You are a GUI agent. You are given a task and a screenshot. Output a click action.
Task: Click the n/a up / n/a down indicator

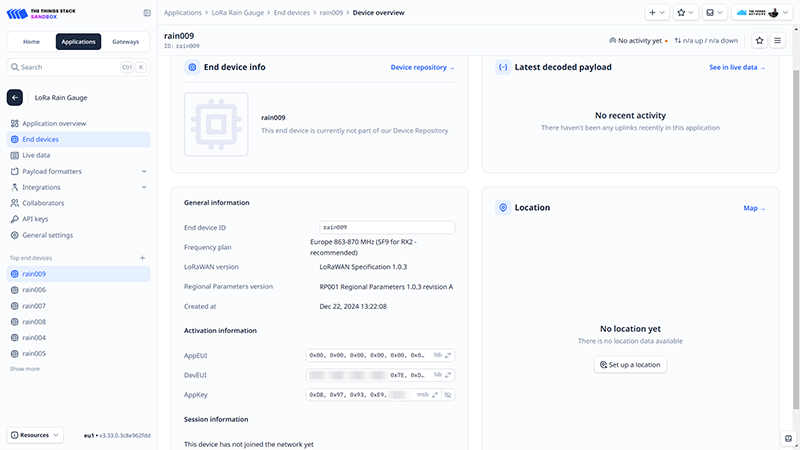706,41
